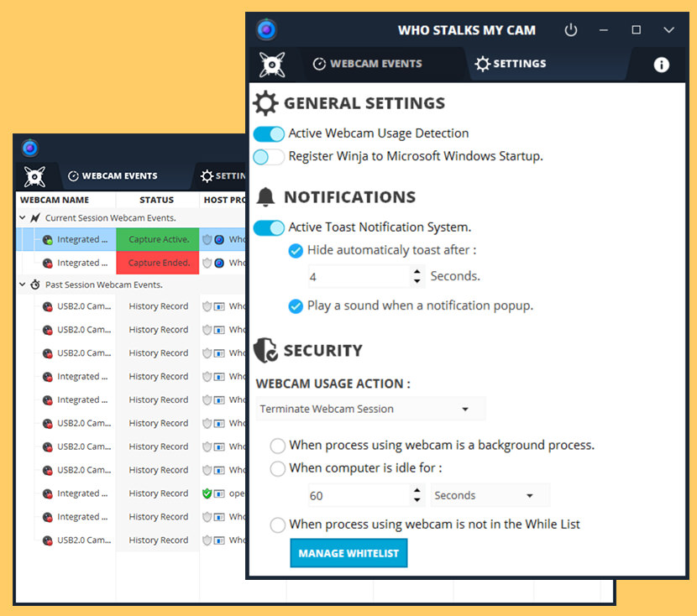
Task: Open the Terminate Webcam Session dropdown
Action: (x=370, y=409)
